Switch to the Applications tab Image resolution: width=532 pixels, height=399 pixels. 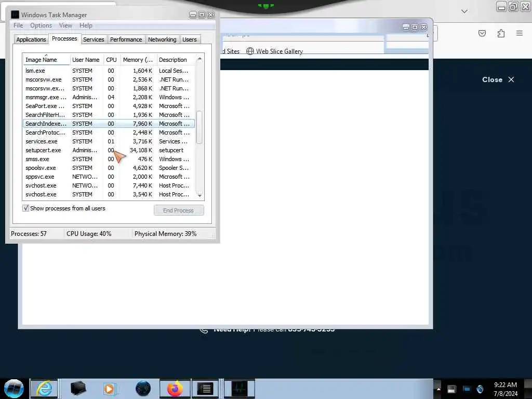coord(31,39)
